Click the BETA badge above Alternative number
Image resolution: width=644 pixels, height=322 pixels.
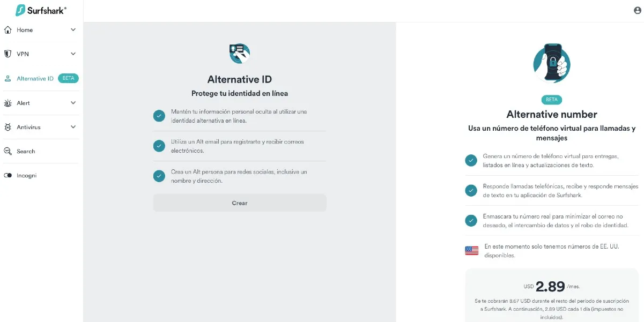[552, 100]
